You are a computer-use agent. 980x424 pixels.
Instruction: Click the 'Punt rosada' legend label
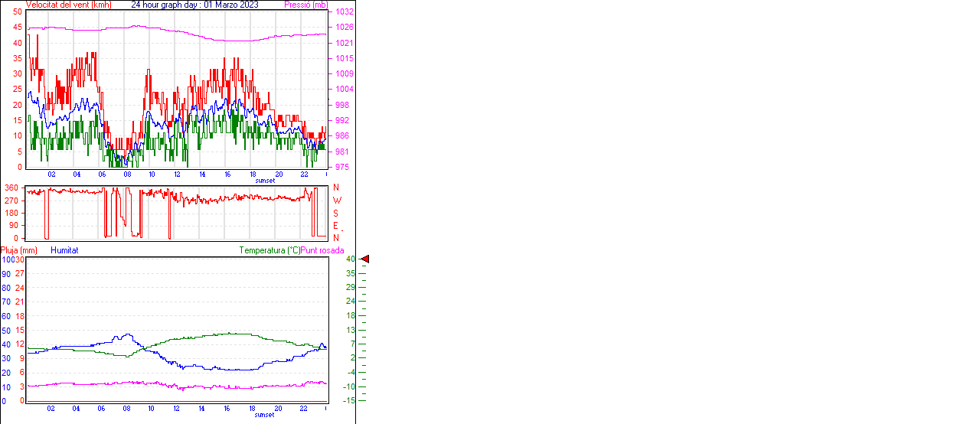322,250
